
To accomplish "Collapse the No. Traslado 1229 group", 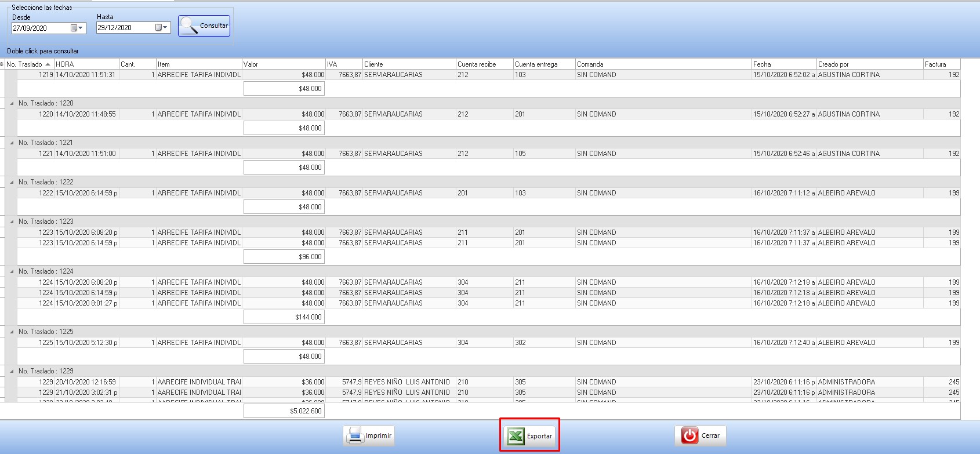I will (x=12, y=371).
